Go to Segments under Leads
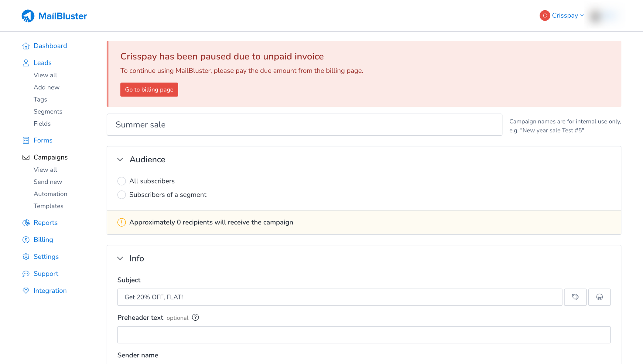Image resolution: width=643 pixels, height=364 pixels. 48,112
